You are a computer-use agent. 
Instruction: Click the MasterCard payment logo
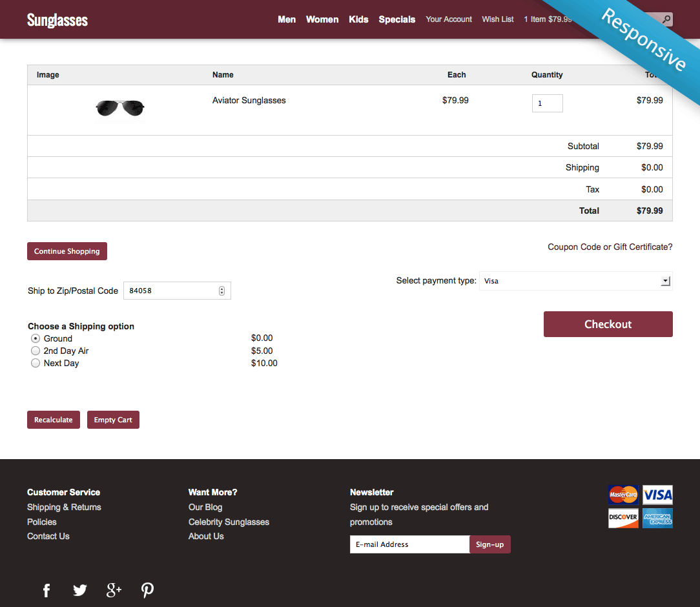pos(623,495)
